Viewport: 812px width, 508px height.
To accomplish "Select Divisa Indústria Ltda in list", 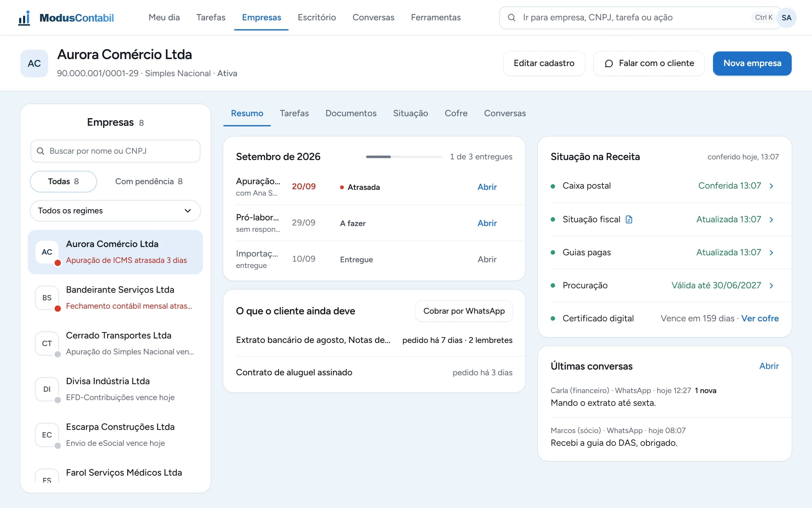I will point(115,389).
